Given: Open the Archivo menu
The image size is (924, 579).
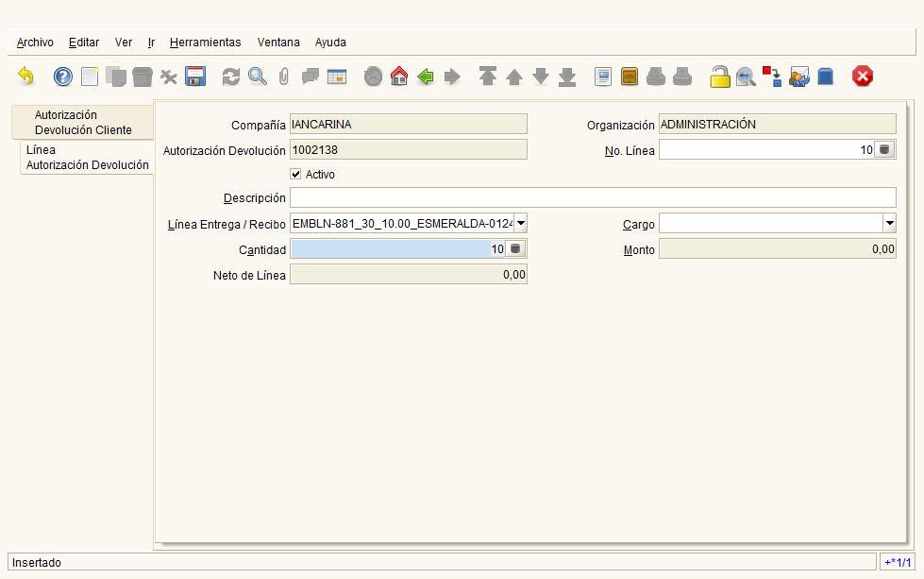Looking at the screenshot, I should pyautogui.click(x=35, y=43).
